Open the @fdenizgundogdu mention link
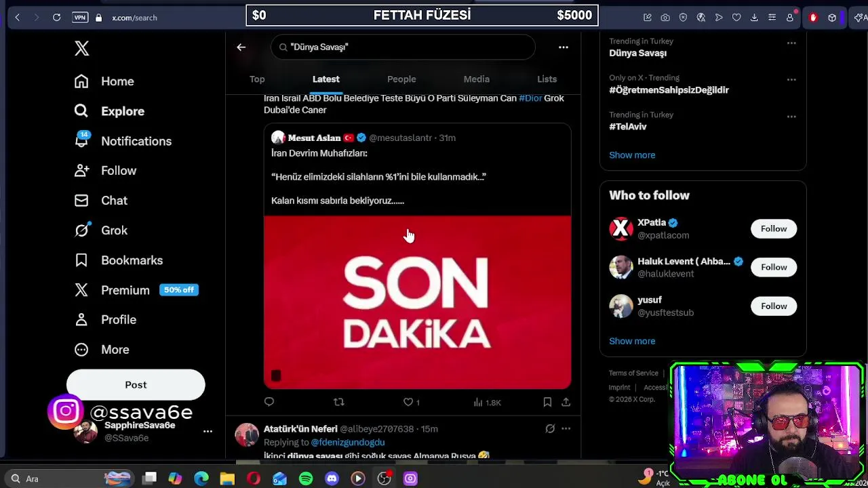Screen dimensions: 868x488 point(347,442)
